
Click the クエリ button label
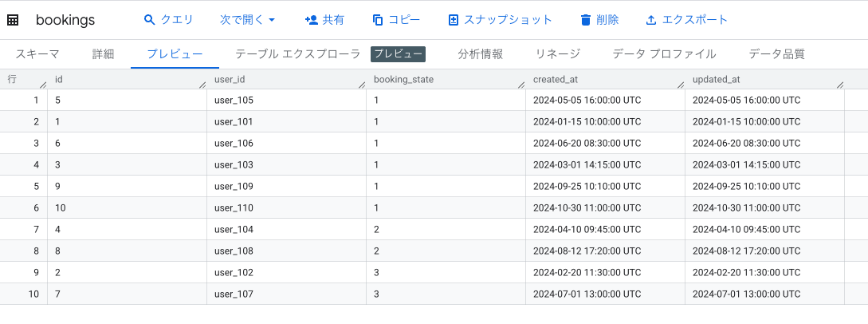(x=177, y=20)
